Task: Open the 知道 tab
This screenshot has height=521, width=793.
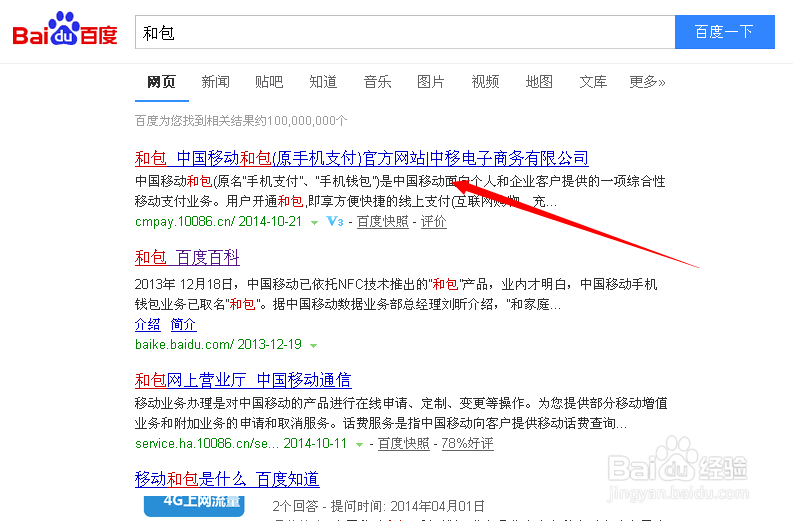Action: [x=323, y=82]
